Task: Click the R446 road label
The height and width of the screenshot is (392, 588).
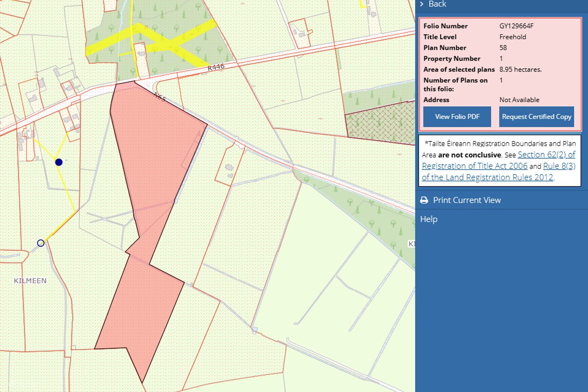Action: 216,67
